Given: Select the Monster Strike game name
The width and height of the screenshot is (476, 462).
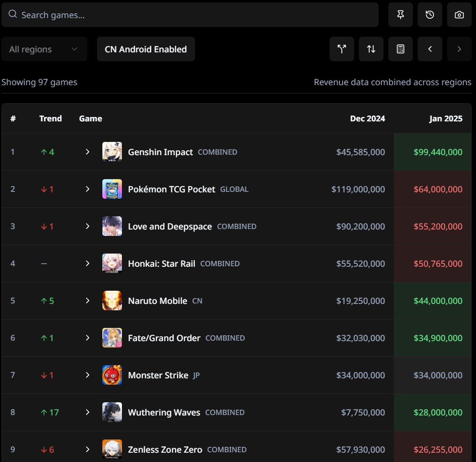Looking at the screenshot, I should tap(158, 375).
